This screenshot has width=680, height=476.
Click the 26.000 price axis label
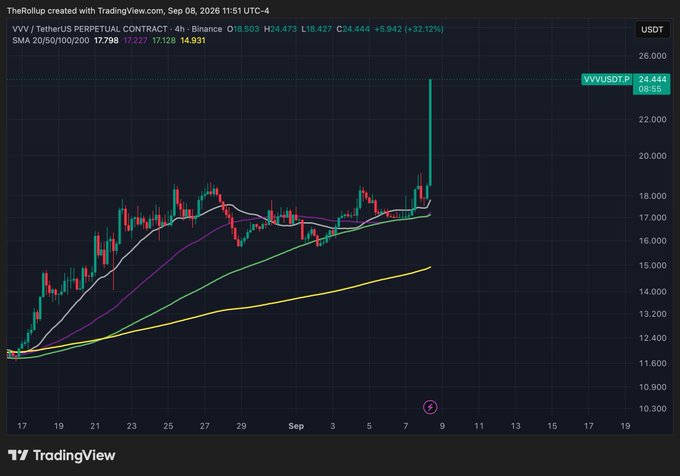[x=652, y=55]
